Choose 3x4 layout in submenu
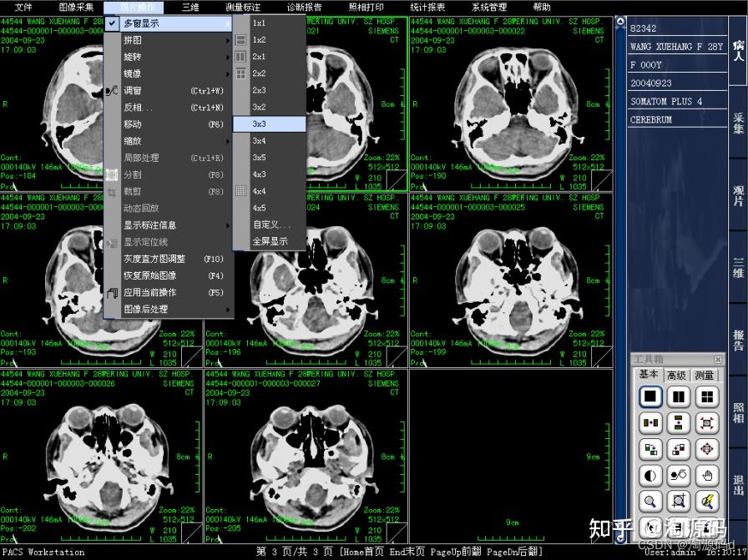The height and width of the screenshot is (560, 748). tap(270, 141)
